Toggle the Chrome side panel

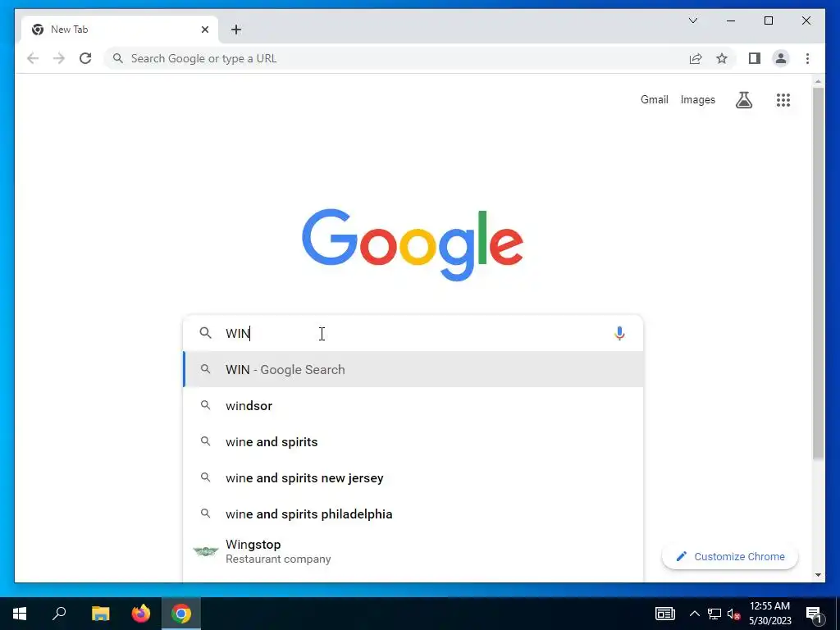click(x=755, y=58)
